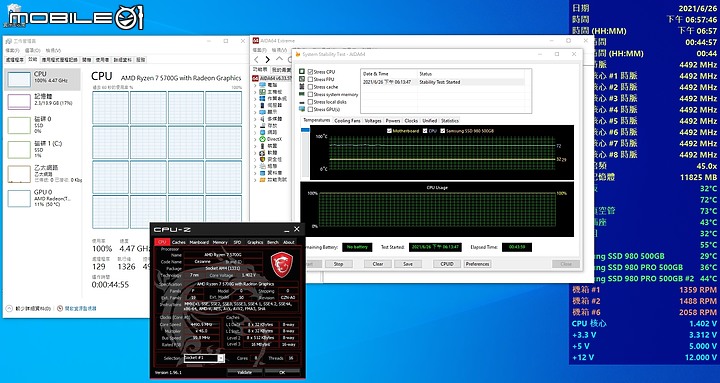Click the flame icon in System Stability Test title

[x=298, y=54]
